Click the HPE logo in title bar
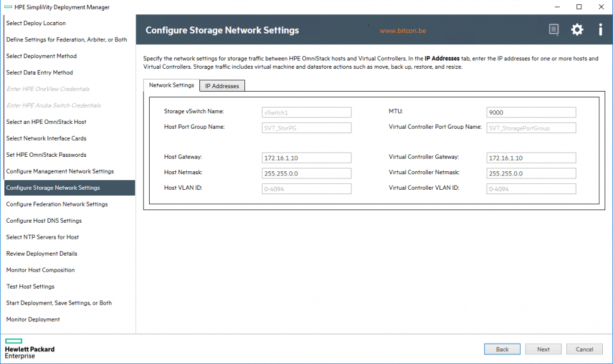Image resolution: width=613 pixels, height=364 pixels. coord(8,7)
